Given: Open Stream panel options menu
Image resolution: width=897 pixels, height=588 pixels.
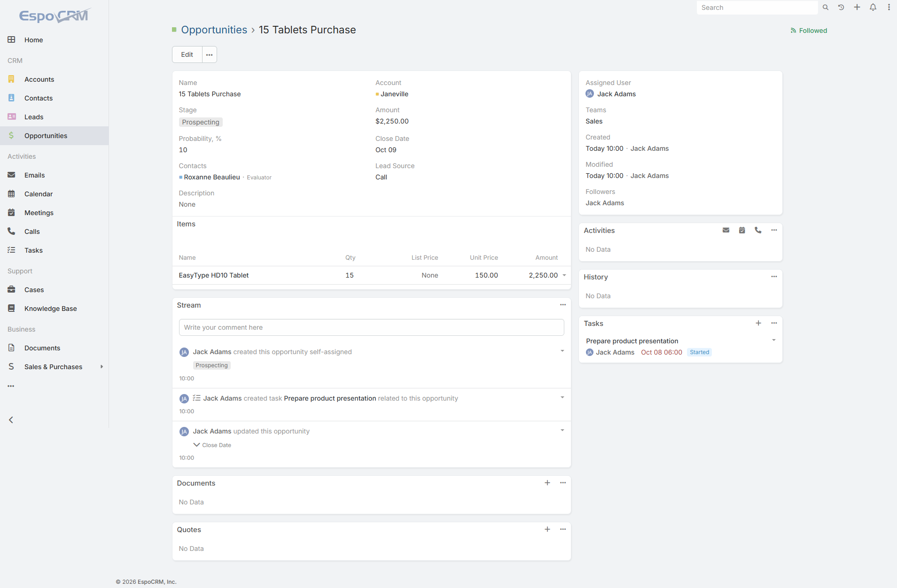Looking at the screenshot, I should 563,305.
